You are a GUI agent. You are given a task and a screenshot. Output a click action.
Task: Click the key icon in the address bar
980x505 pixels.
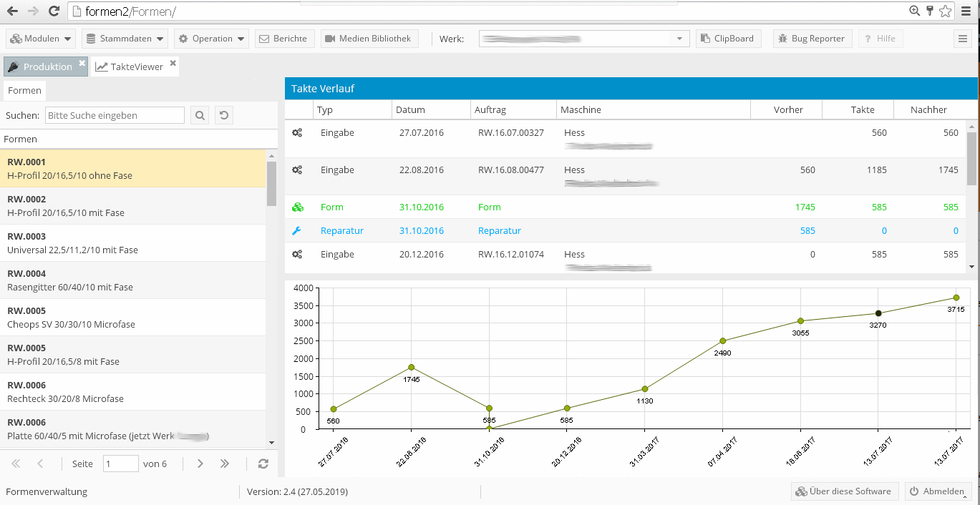pyautogui.click(x=930, y=11)
